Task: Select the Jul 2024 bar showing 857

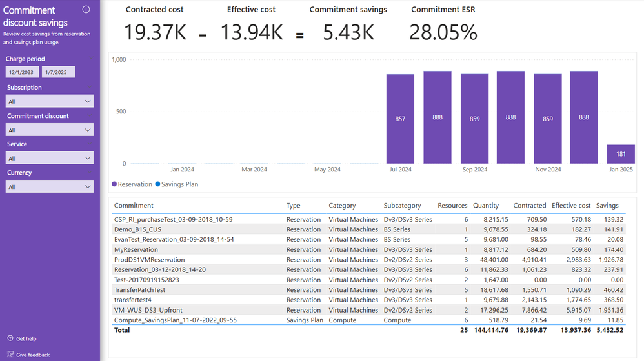Action: click(400, 119)
